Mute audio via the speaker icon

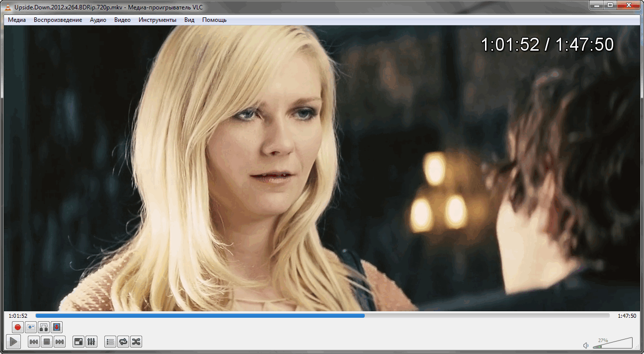click(586, 345)
